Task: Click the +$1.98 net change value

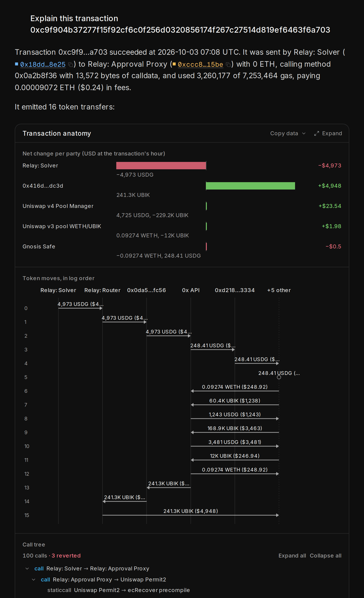Action: [x=332, y=226]
